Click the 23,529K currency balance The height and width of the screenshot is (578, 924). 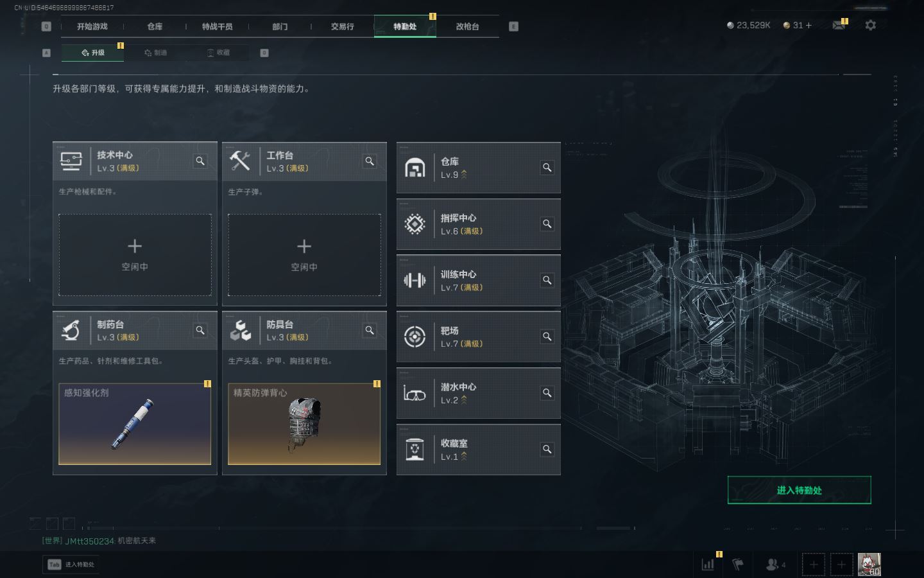click(x=748, y=25)
